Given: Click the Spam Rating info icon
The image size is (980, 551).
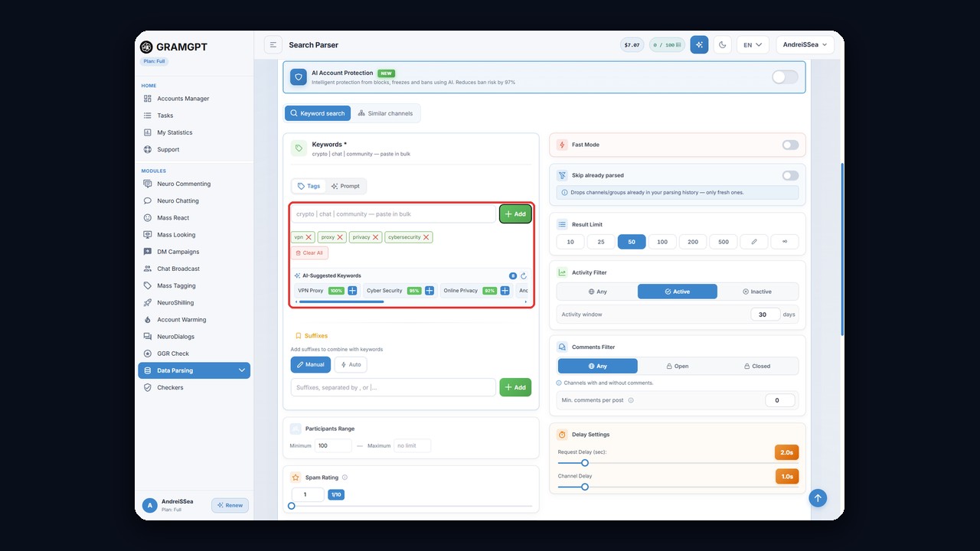Looking at the screenshot, I should pos(345,478).
